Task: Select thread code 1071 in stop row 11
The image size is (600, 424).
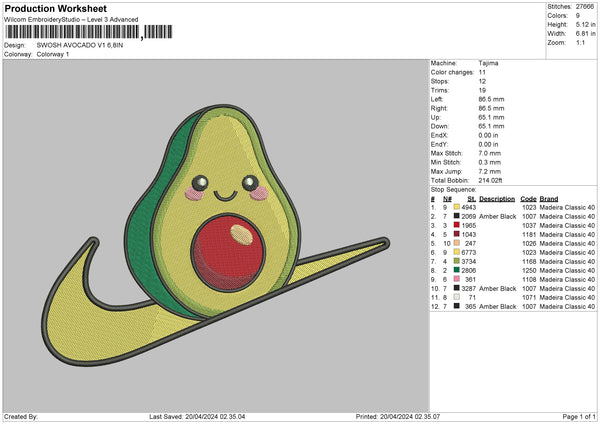Action: pos(529,297)
